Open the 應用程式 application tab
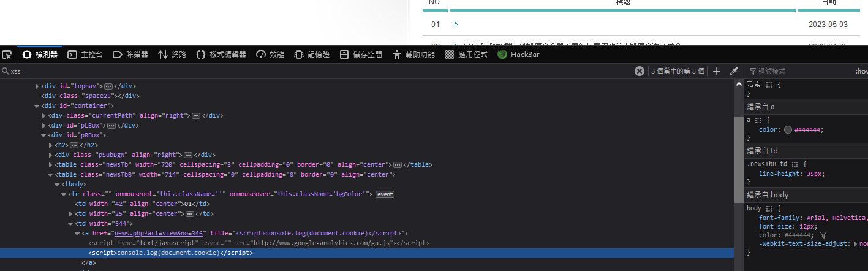The height and width of the screenshot is (271, 868). click(466, 54)
